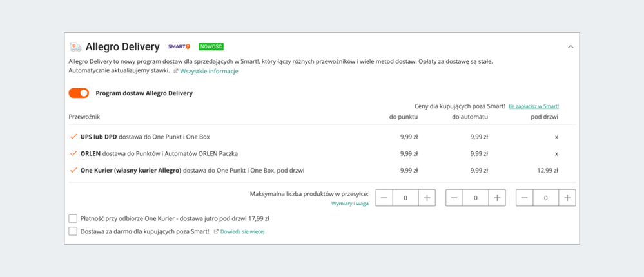The width and height of the screenshot is (644, 277).
Task: Disable the Program dostaw Allegro Delivery toggle
Action: tap(79, 93)
